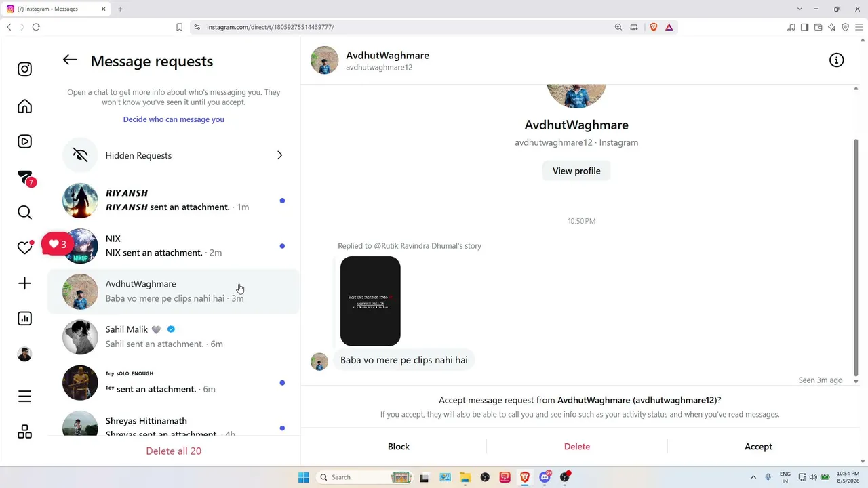
Task: Open the Search magnifier in Instagram sidebar
Action: pyautogui.click(x=24, y=213)
